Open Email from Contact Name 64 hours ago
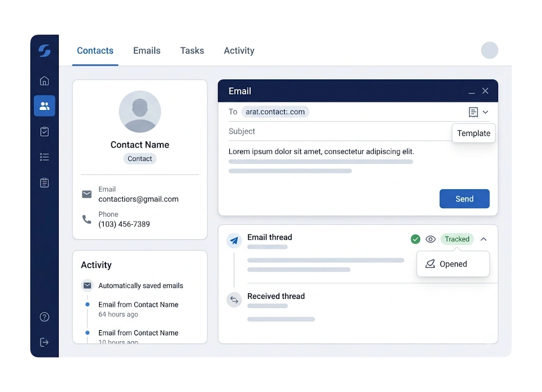Screen dimensions: 542x392 [138, 309]
